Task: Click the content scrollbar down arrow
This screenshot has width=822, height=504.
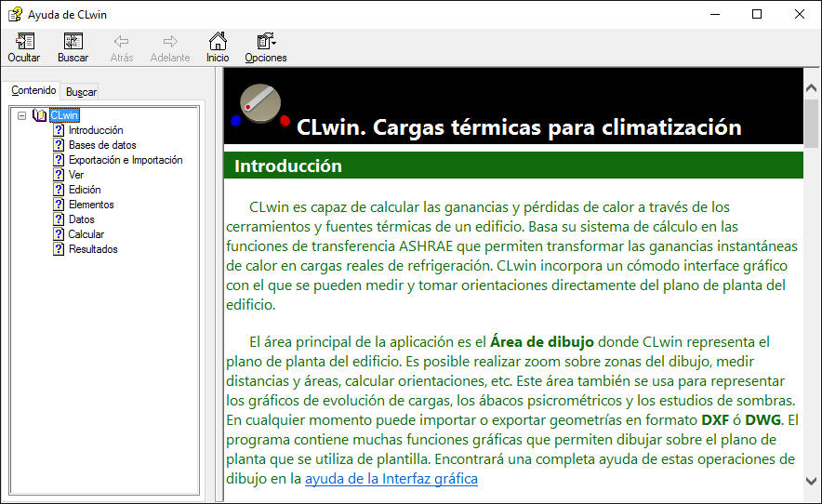Action: (811, 481)
